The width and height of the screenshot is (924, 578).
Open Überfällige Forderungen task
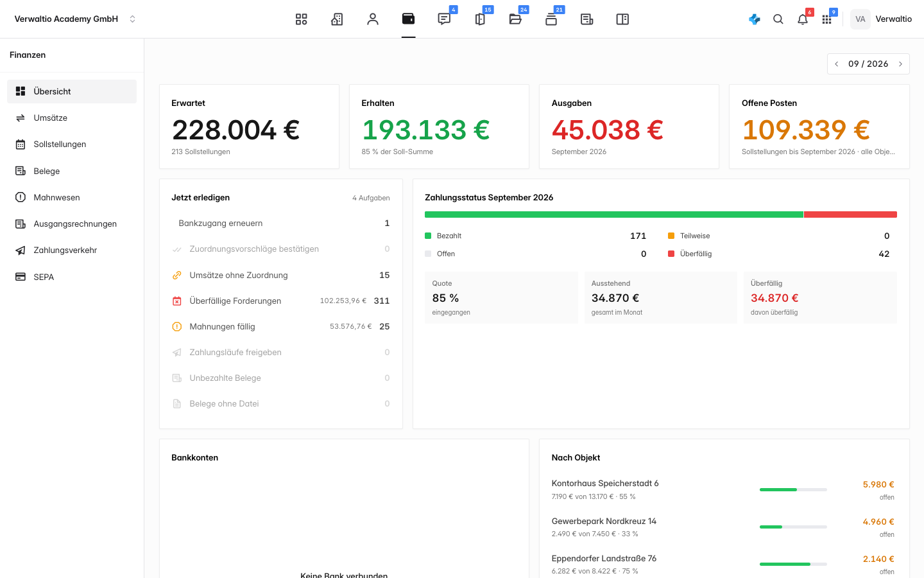point(281,301)
